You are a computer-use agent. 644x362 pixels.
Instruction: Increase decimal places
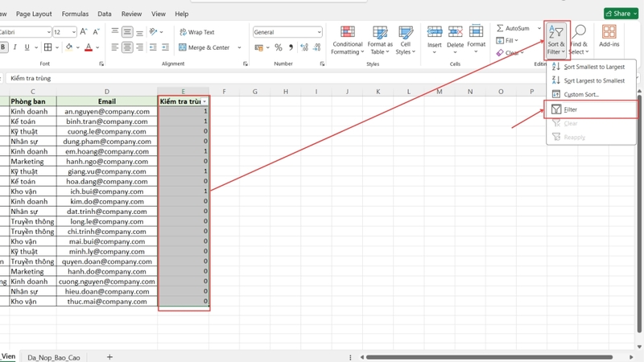coord(304,47)
